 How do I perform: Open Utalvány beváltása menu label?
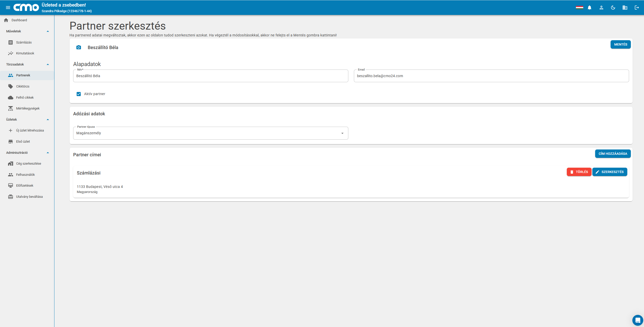pos(29,197)
